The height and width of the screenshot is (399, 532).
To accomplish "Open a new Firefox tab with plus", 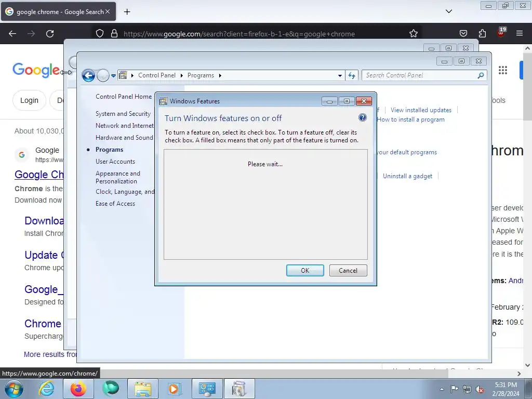I will coord(127,12).
